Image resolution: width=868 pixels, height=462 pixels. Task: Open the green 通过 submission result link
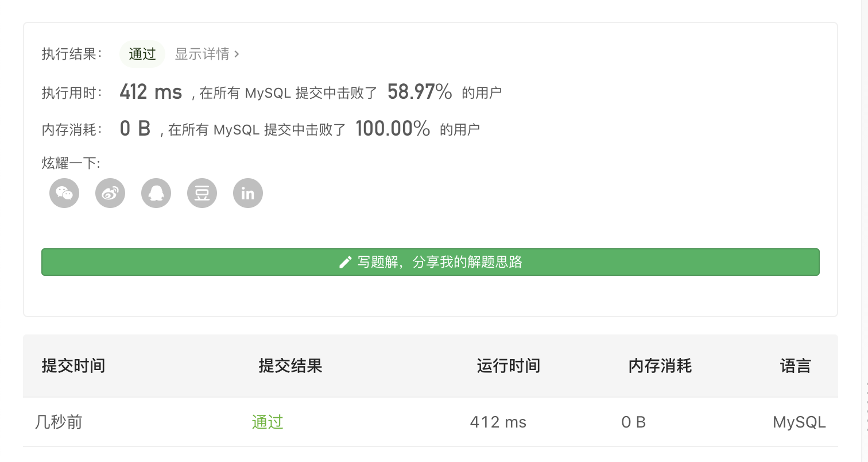(x=268, y=422)
